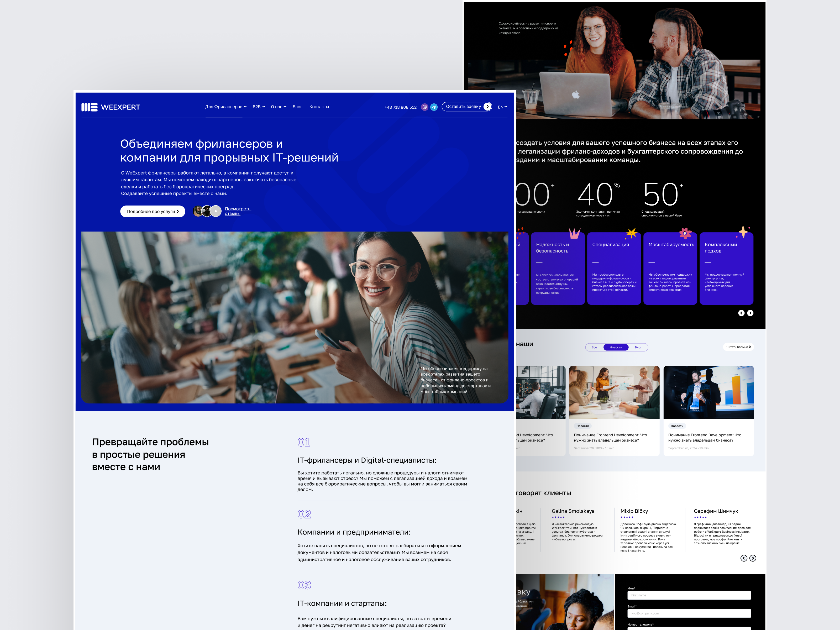The image size is (840, 630).
Task: Expand the Для Фрилансеров menu
Action: pyautogui.click(x=225, y=107)
